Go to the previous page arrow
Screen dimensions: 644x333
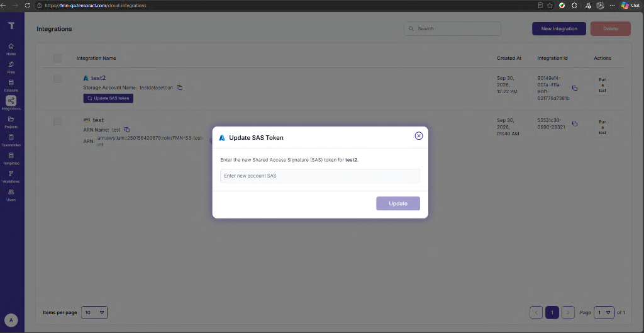coord(536,312)
